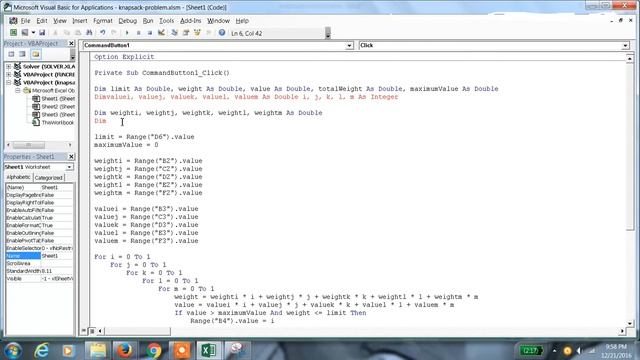The height and width of the screenshot is (360, 640).
Task: Click the Full Module View button at bottom left
Action: pyautogui.click(x=92, y=331)
